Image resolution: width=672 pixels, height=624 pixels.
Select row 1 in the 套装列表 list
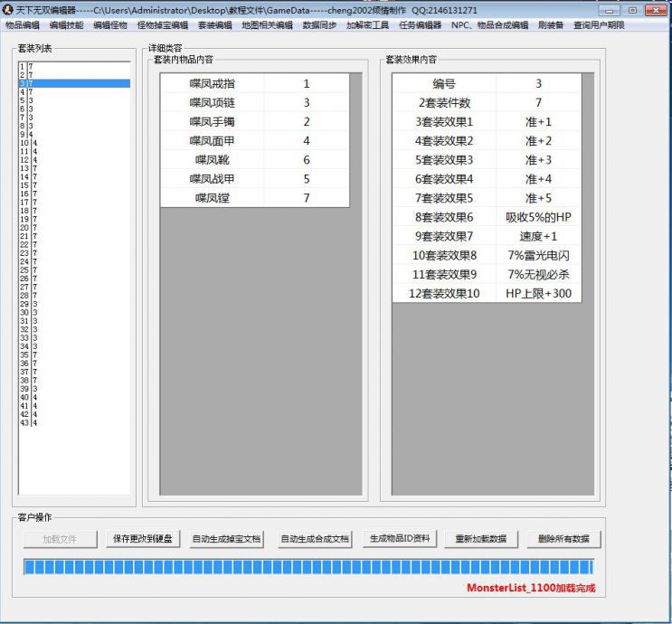click(74, 67)
